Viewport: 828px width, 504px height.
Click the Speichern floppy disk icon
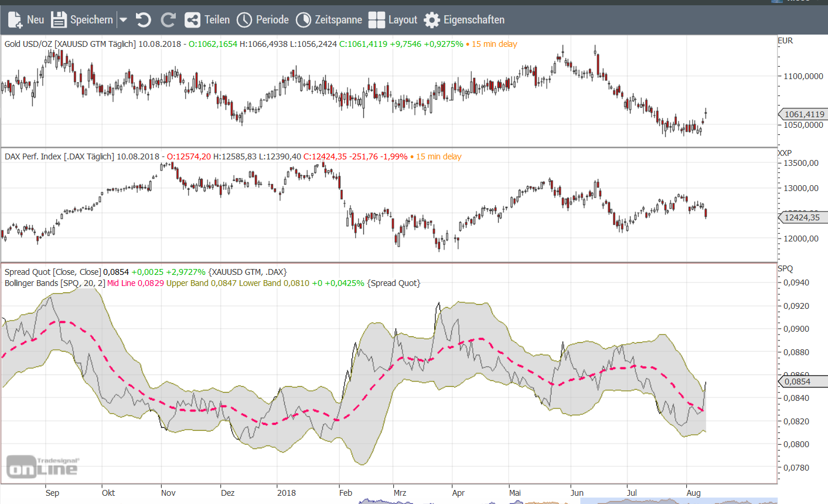[x=59, y=20]
